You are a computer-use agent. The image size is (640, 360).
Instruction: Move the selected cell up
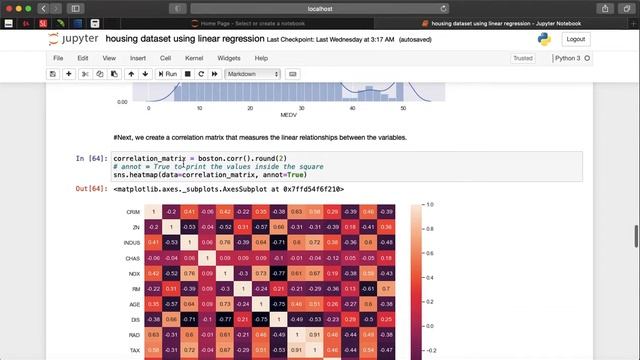(131, 74)
